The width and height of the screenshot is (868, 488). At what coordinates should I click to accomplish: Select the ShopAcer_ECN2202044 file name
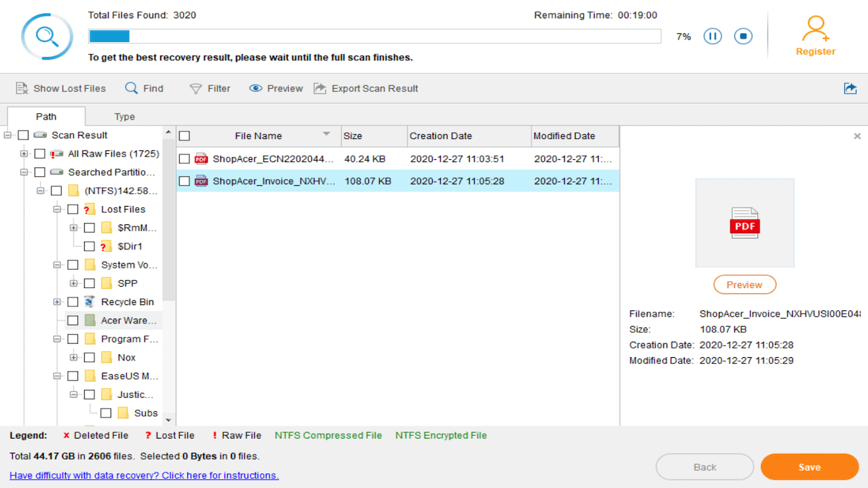click(274, 159)
